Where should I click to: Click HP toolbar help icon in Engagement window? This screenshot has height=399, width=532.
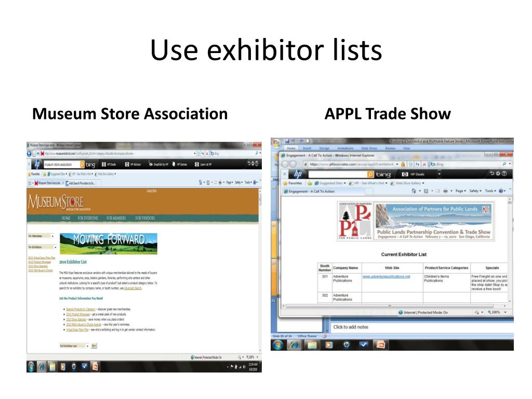pyautogui.click(x=504, y=174)
